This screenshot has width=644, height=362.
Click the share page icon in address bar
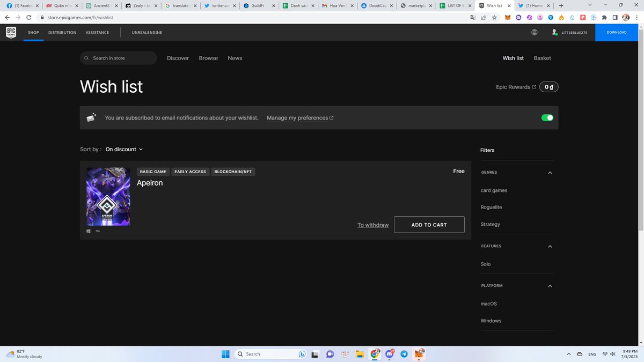[484, 17]
